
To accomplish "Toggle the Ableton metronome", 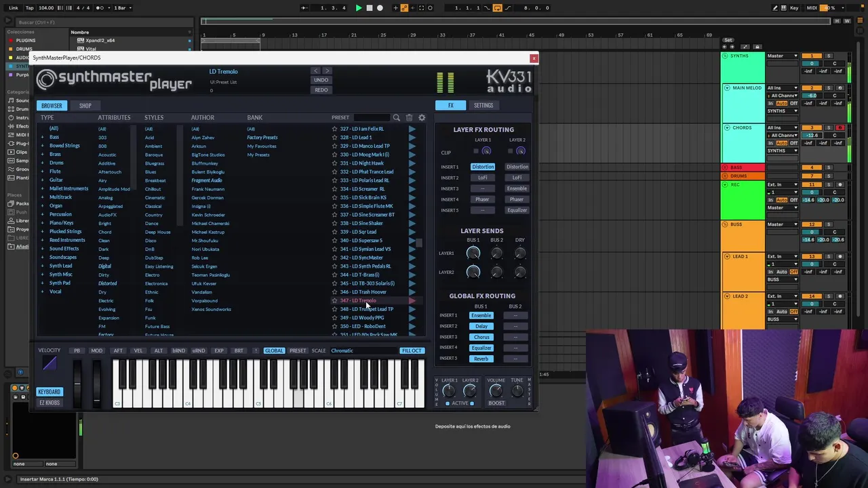I will pos(100,8).
